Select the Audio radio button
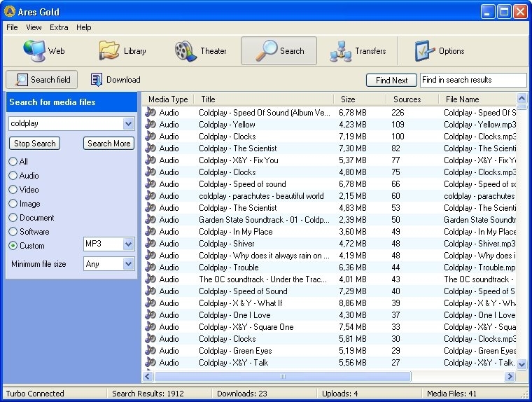This screenshot has width=532, height=402. (13, 175)
